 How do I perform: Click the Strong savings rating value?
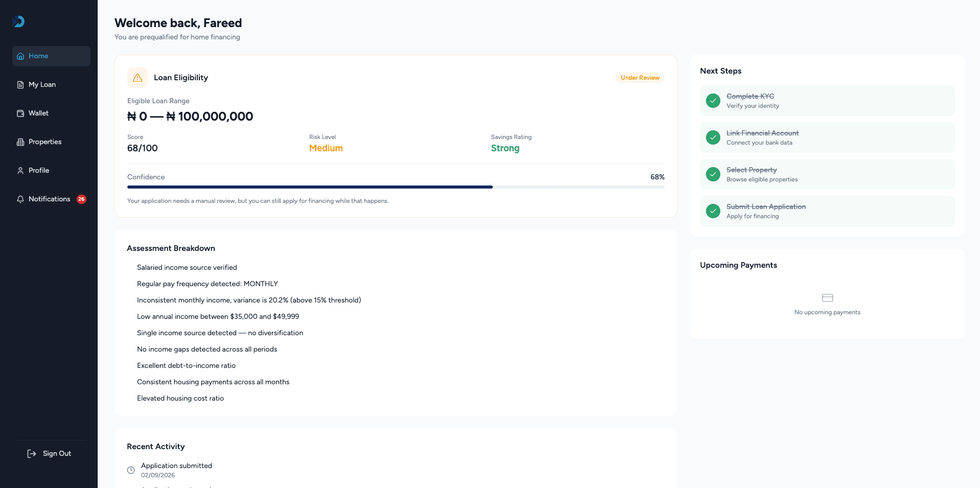(x=505, y=148)
